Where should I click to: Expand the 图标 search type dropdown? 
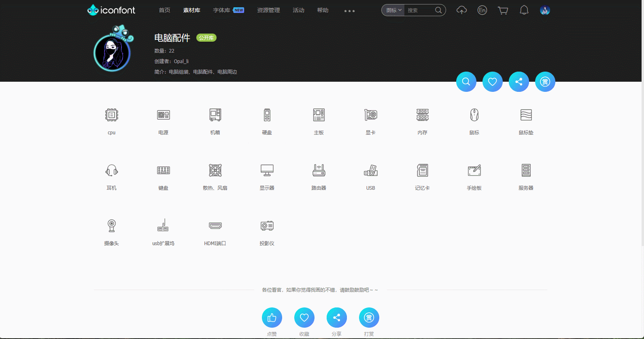pyautogui.click(x=393, y=11)
